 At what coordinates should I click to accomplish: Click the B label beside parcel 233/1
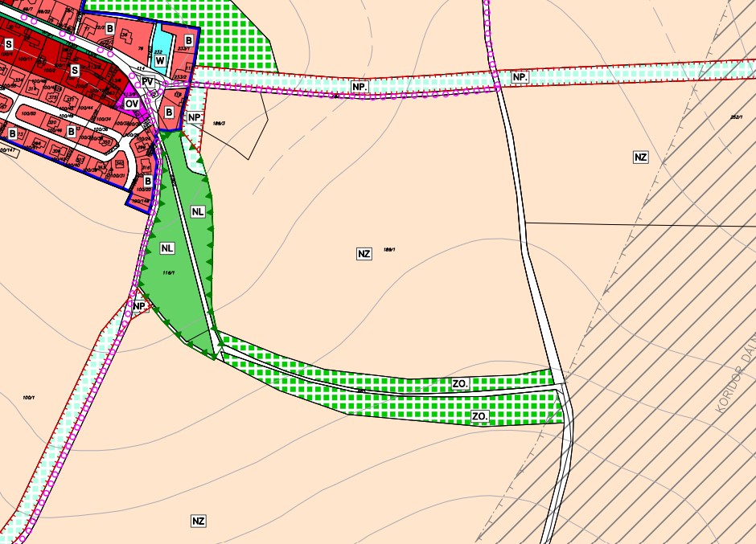pos(188,40)
